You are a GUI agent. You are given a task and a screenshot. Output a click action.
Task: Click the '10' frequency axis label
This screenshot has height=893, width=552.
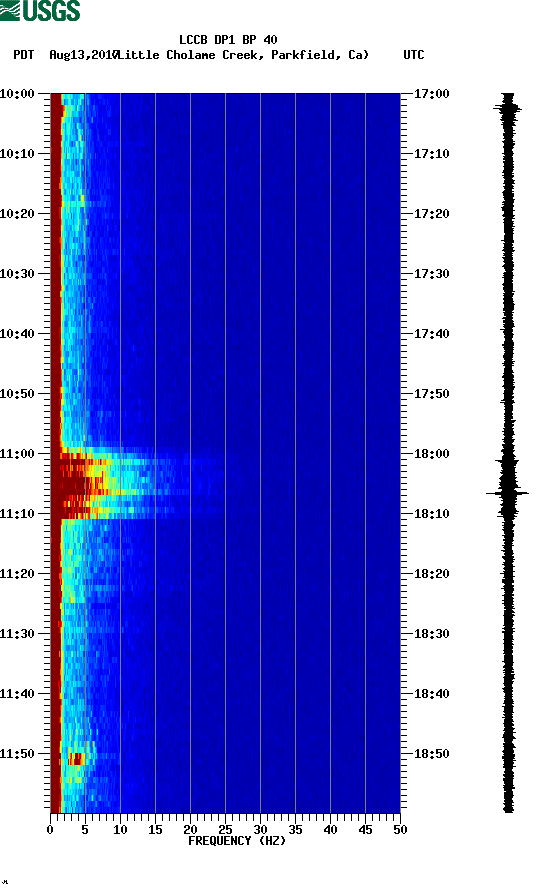point(120,830)
